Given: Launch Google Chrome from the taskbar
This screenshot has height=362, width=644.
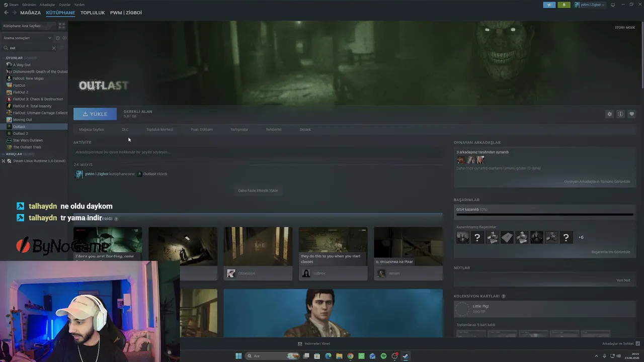Looking at the screenshot, I should pyautogui.click(x=350, y=356).
